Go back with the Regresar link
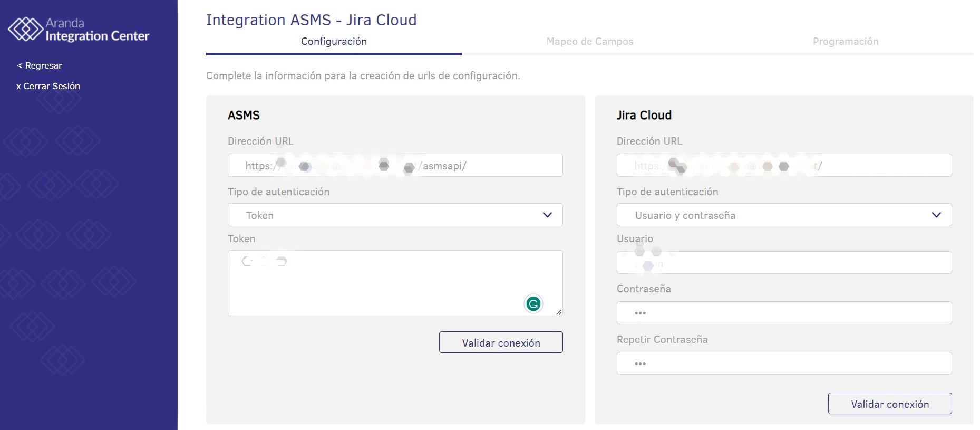This screenshot has width=980, height=430. click(40, 65)
